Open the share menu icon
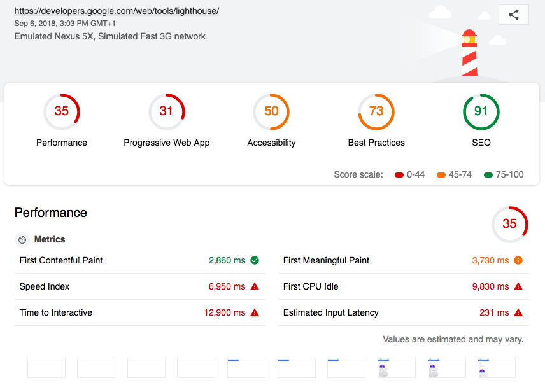 (x=513, y=15)
